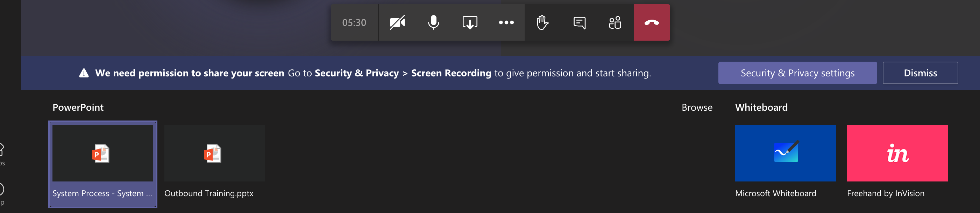The image size is (980, 213).
Task: Turn on the camera
Action: pyautogui.click(x=397, y=22)
